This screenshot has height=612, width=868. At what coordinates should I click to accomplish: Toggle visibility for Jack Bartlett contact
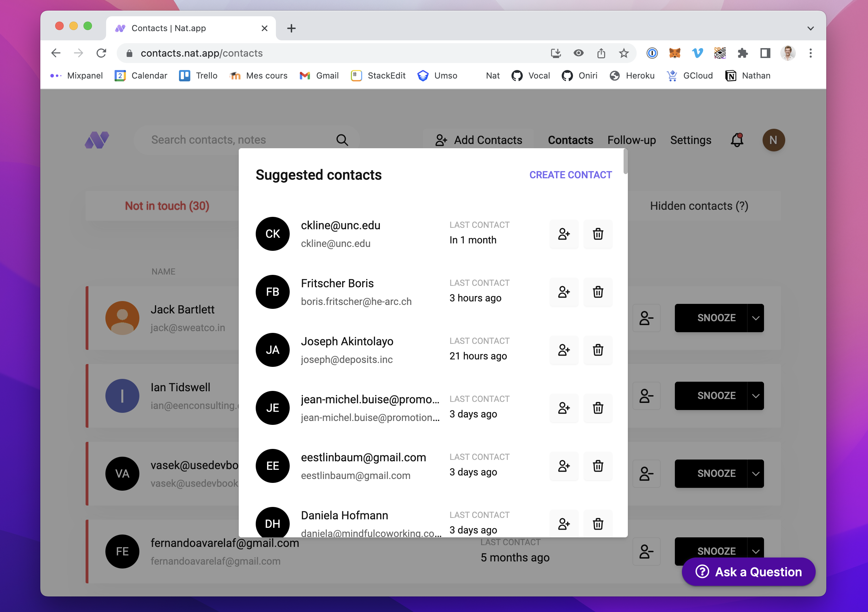point(646,317)
